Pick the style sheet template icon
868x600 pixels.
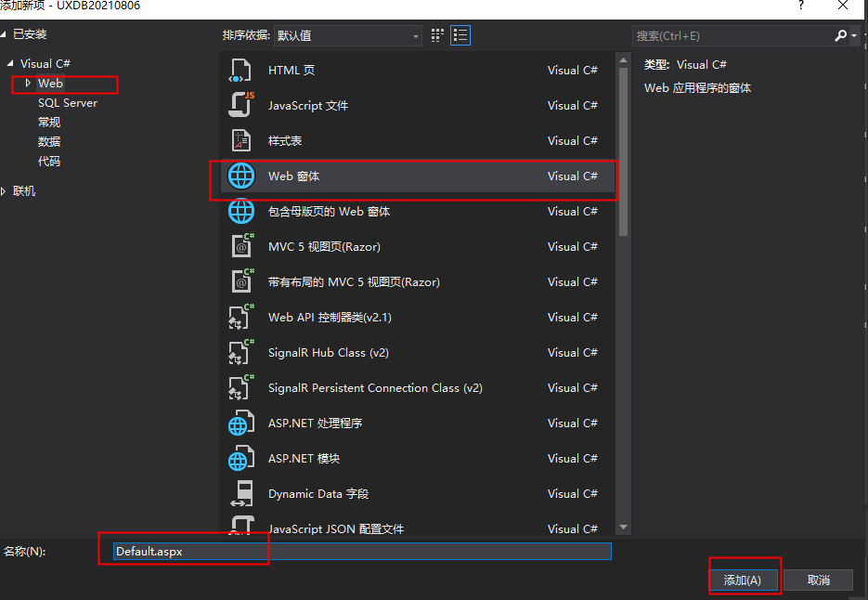[x=240, y=141]
